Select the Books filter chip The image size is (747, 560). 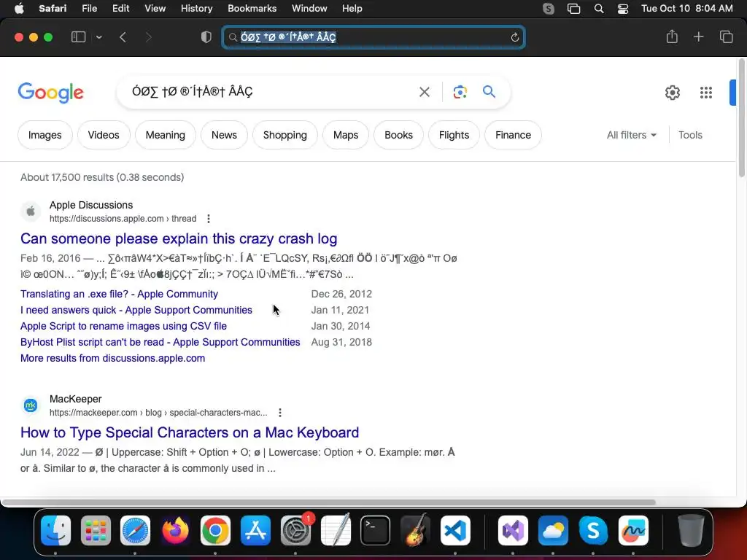[x=398, y=135]
